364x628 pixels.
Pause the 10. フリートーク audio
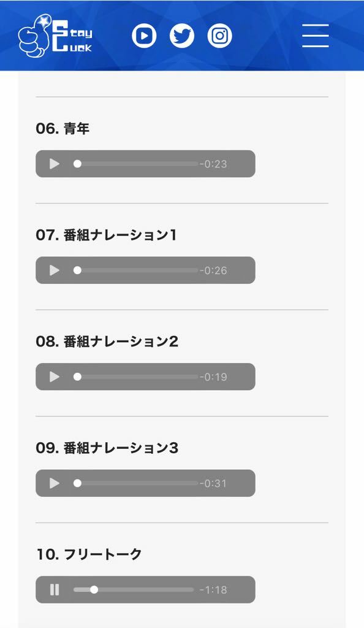pyautogui.click(x=55, y=590)
